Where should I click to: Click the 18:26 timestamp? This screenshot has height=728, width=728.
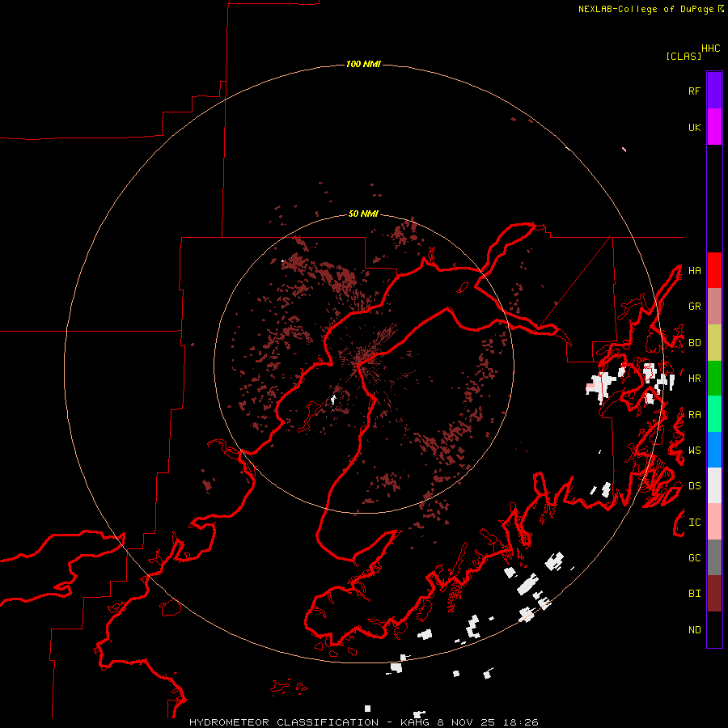click(x=521, y=722)
